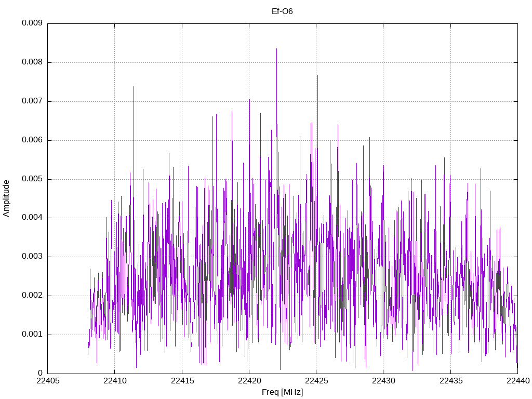
Task: Click y-axis tick label 0.006
Action: point(32,140)
